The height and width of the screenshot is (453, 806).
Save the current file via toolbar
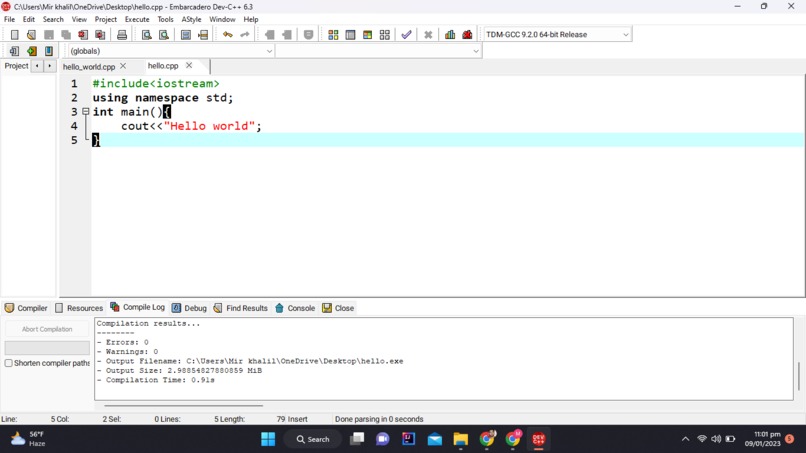point(49,34)
